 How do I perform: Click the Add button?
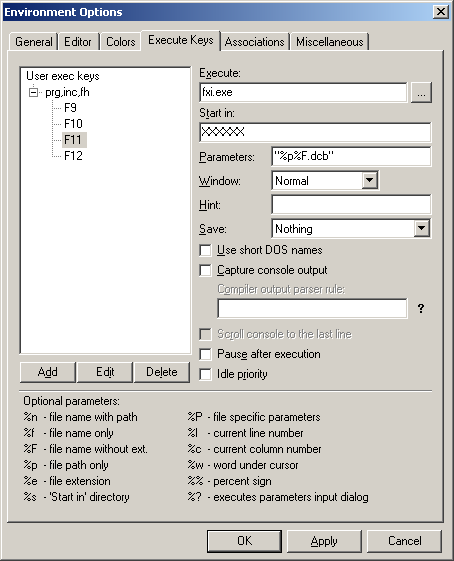pos(48,372)
